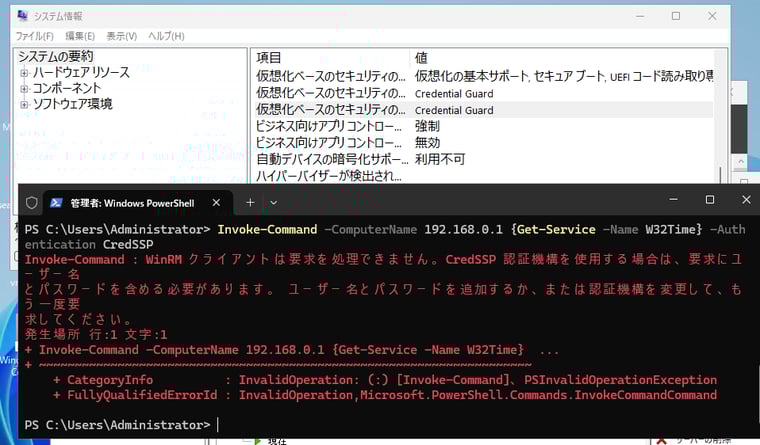The width and height of the screenshot is (760, 445).
Task: Select the row with value 強制
Action: [484, 126]
